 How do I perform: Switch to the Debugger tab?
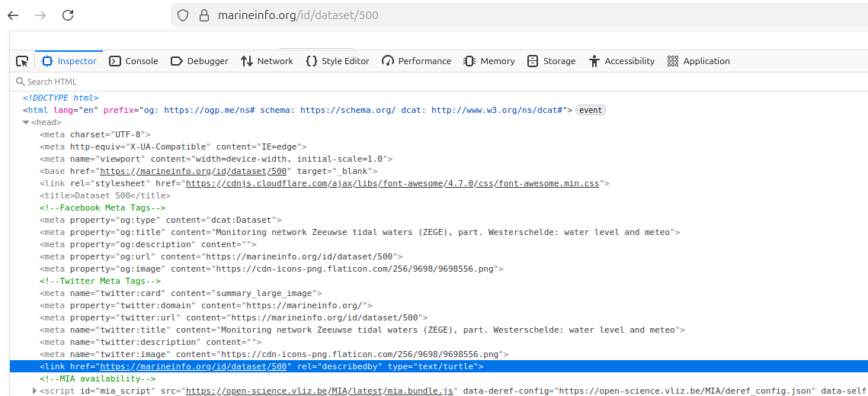pyautogui.click(x=199, y=61)
